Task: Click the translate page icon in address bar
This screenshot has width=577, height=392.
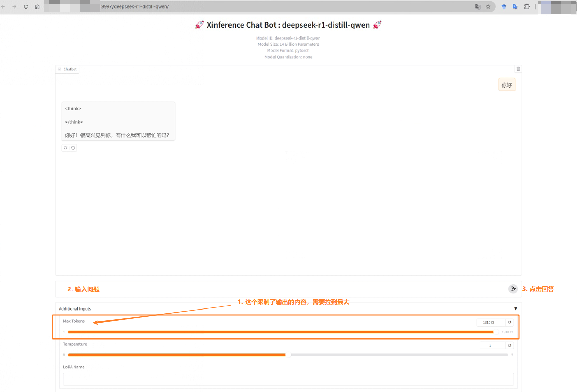Action: (x=478, y=6)
